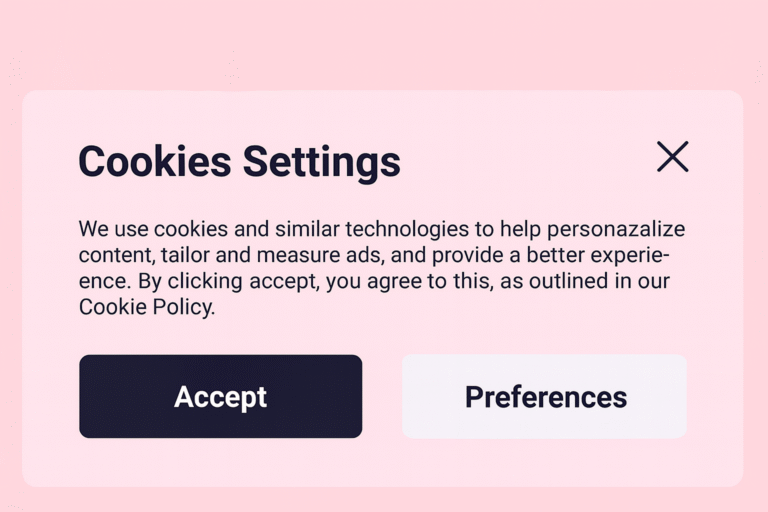This screenshot has width=768, height=512.
Task: Click the word "Cookies" in the dialog heading
Action: click(154, 162)
